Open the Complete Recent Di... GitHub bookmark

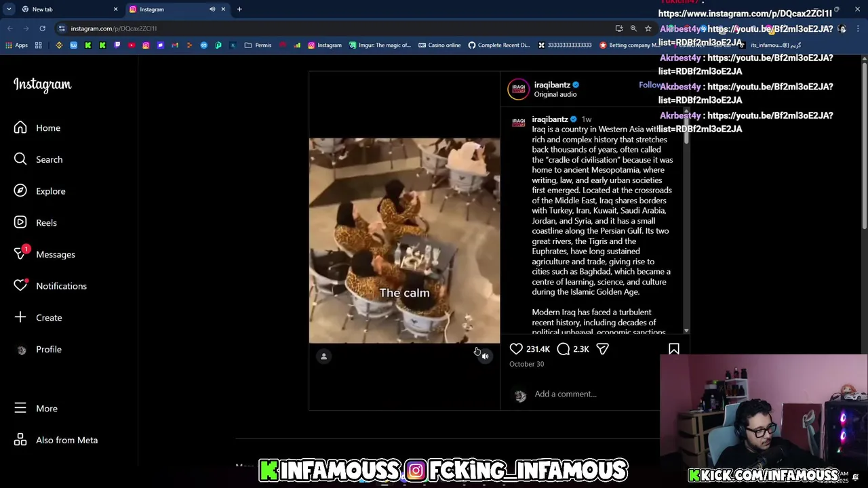click(499, 45)
